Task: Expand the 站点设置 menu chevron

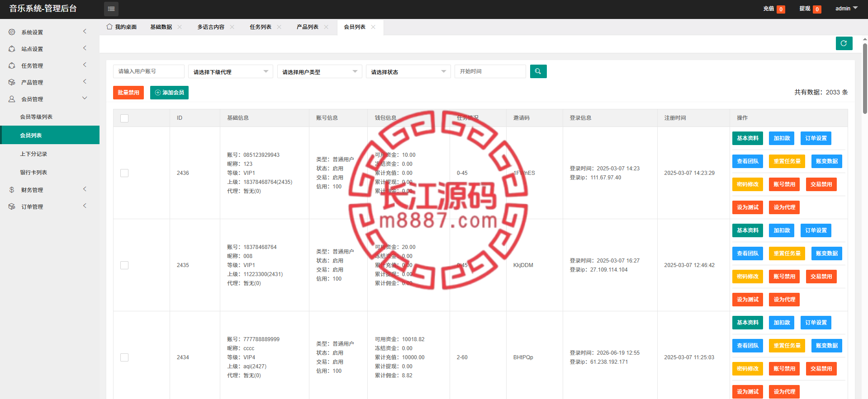Action: (85, 48)
